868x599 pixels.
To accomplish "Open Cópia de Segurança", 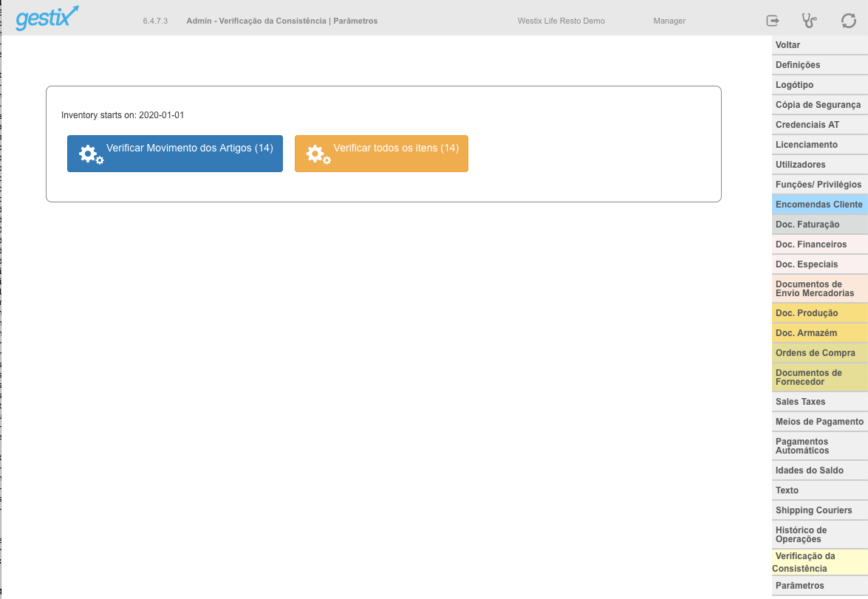I will point(819,105).
